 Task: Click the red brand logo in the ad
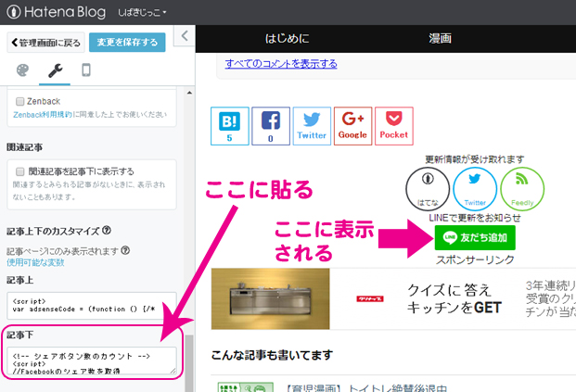(x=370, y=298)
